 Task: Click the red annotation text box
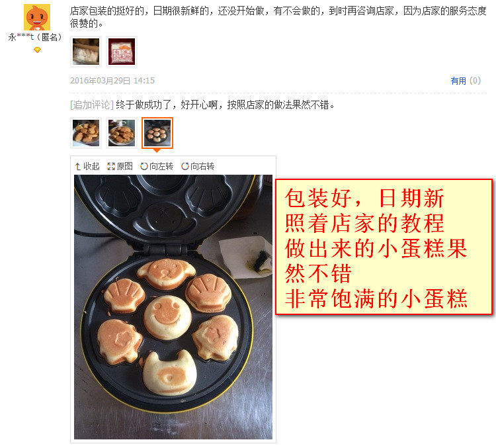tap(384, 247)
